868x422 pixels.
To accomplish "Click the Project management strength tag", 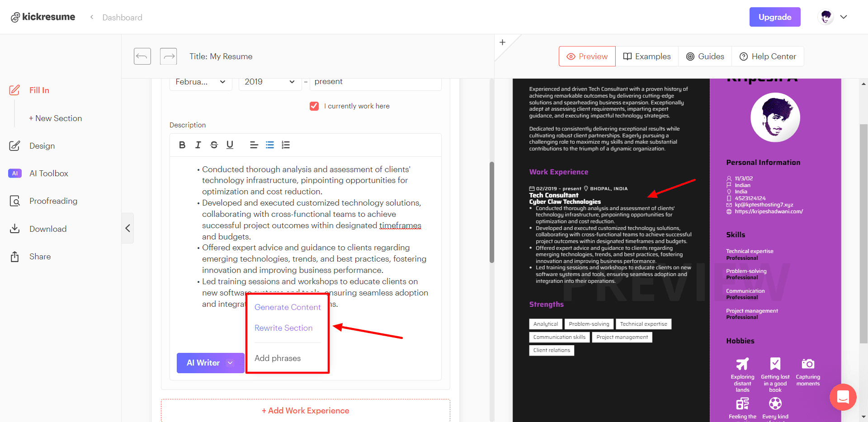I will click(x=622, y=337).
